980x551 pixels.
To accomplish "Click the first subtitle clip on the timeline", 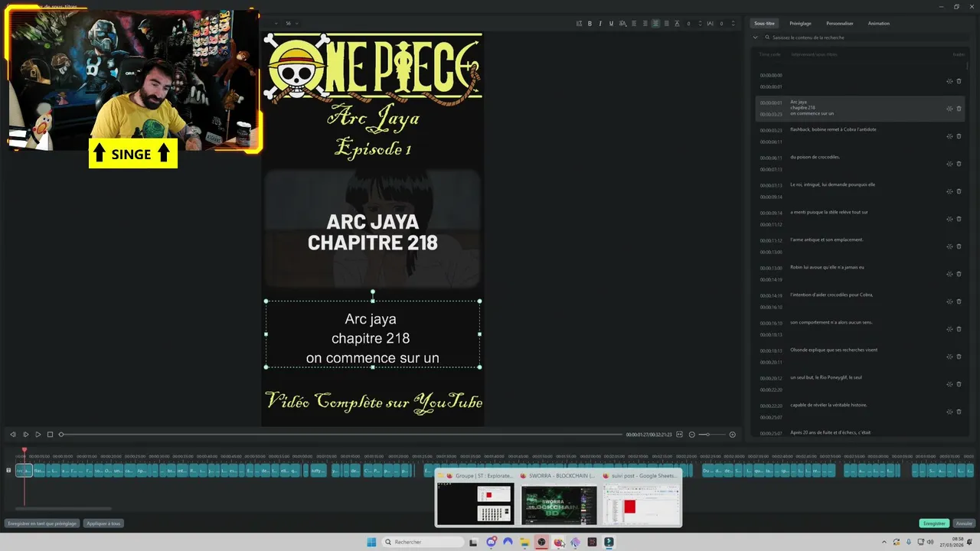I will 24,471.
